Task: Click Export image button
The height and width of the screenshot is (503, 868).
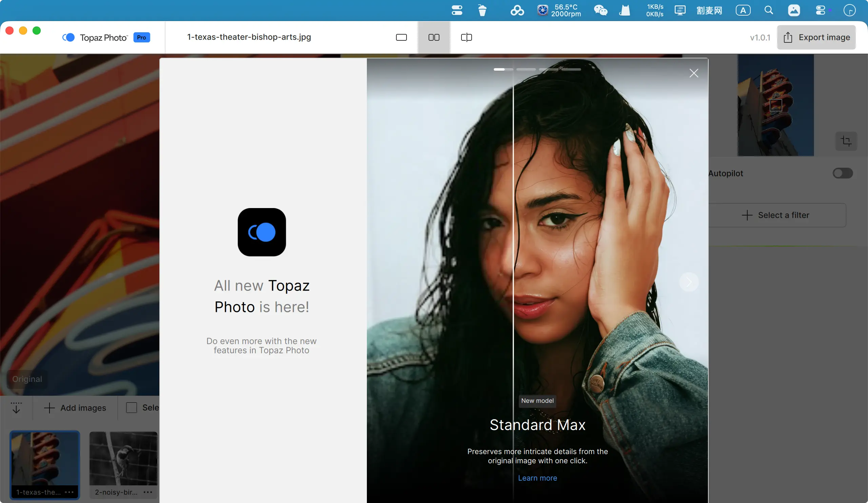Action: coord(816,37)
